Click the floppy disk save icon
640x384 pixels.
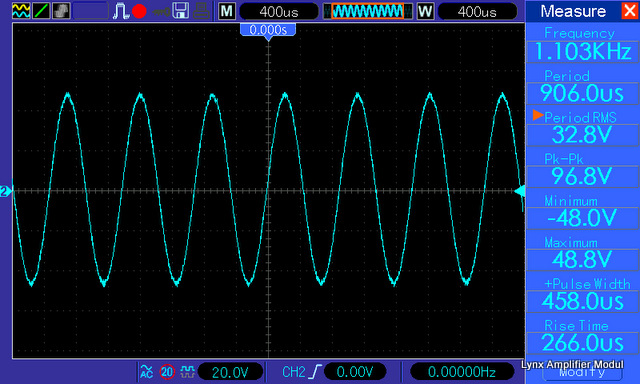(x=180, y=11)
